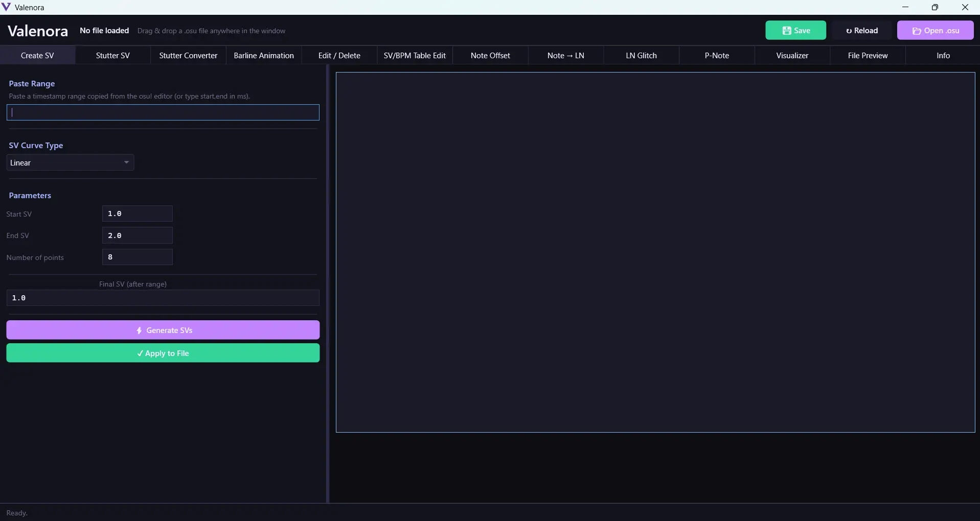Go to the Barline Animation tab

(x=264, y=55)
